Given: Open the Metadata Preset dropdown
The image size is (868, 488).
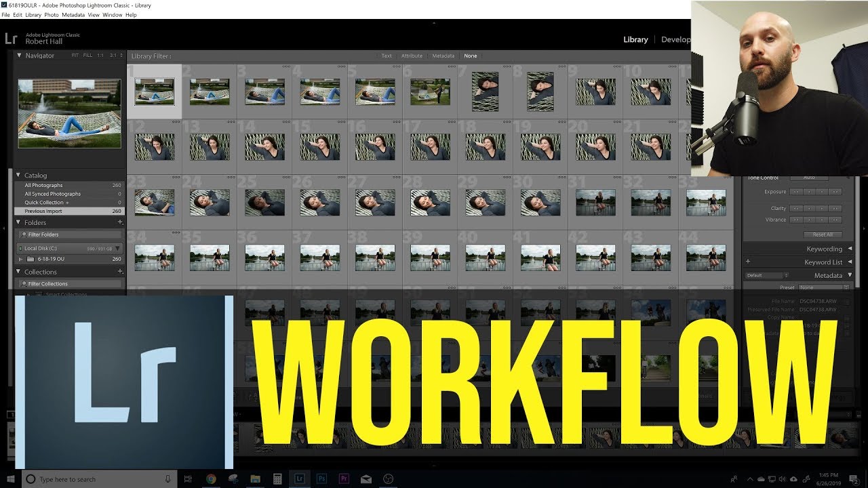Looking at the screenshot, I should point(823,287).
